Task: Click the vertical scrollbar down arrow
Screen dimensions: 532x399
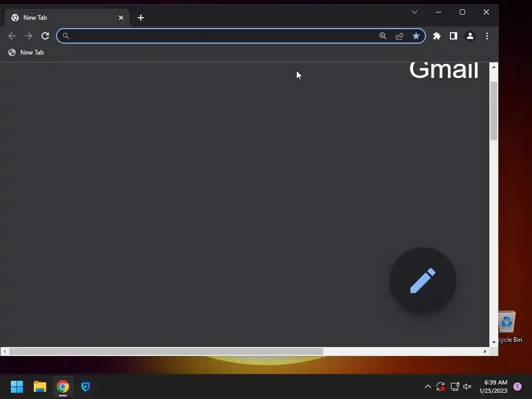Action: 494,342
